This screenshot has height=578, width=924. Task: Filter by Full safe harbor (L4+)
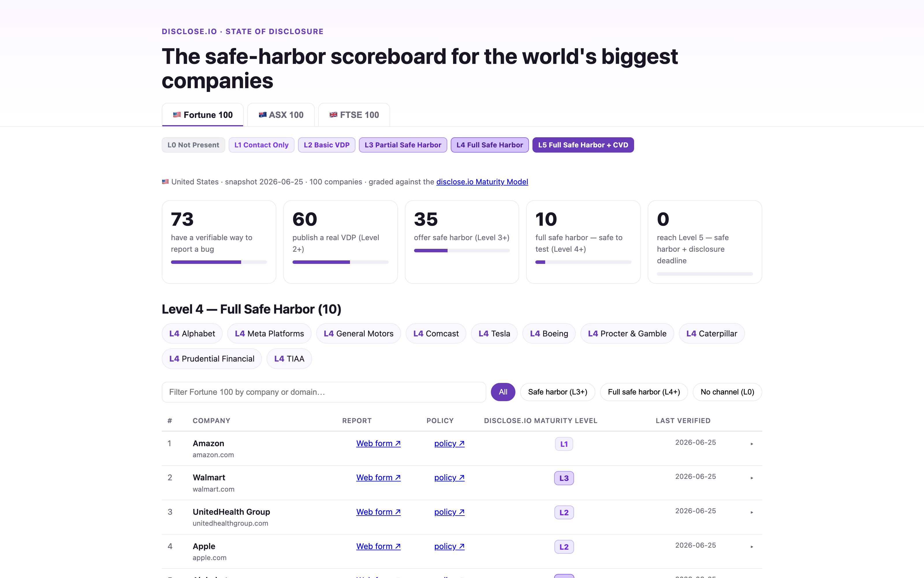(x=644, y=392)
